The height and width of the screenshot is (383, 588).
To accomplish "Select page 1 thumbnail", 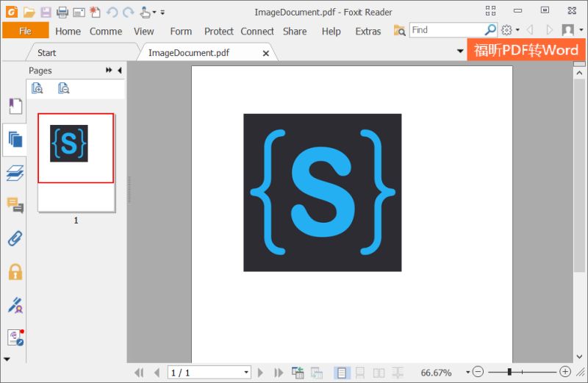I will click(x=76, y=162).
